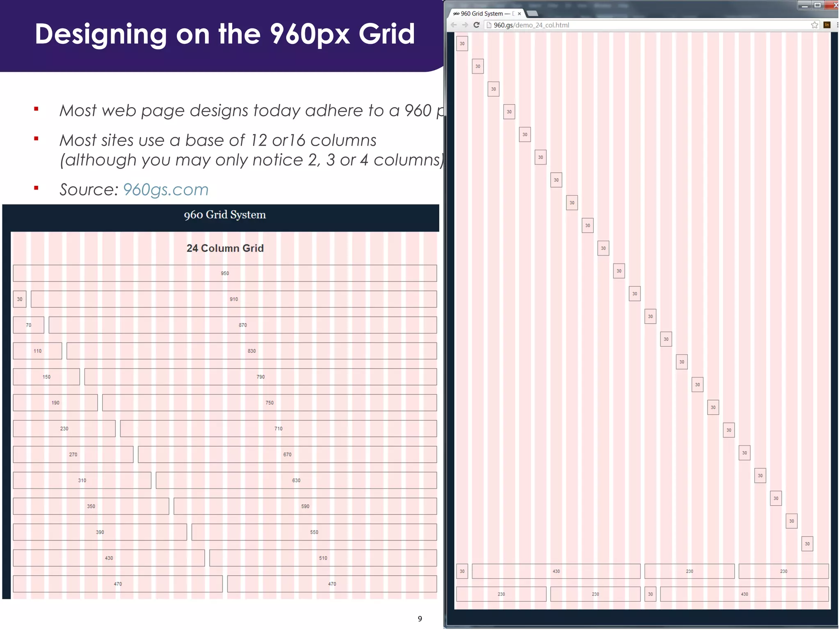Image resolution: width=840 pixels, height=630 pixels.
Task: Click the page icon in the address bar
Action: pos(489,25)
